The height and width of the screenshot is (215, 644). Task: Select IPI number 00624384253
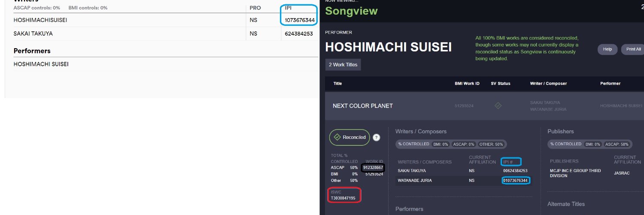click(515, 171)
